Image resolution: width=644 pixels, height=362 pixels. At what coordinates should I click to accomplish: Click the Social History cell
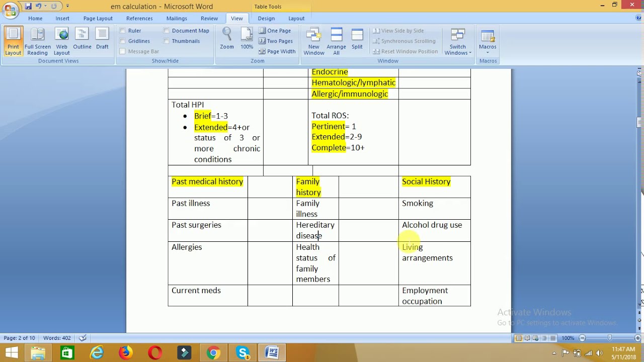point(435,187)
